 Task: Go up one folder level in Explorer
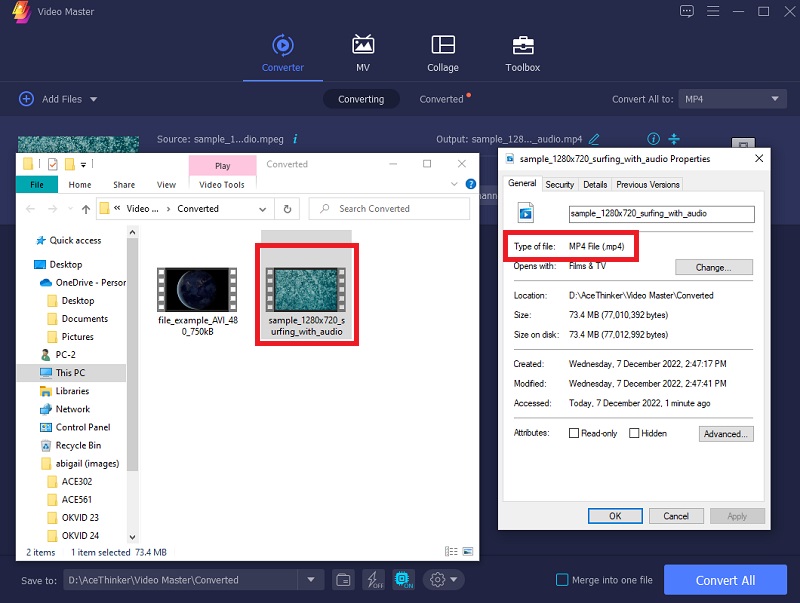[x=86, y=209]
